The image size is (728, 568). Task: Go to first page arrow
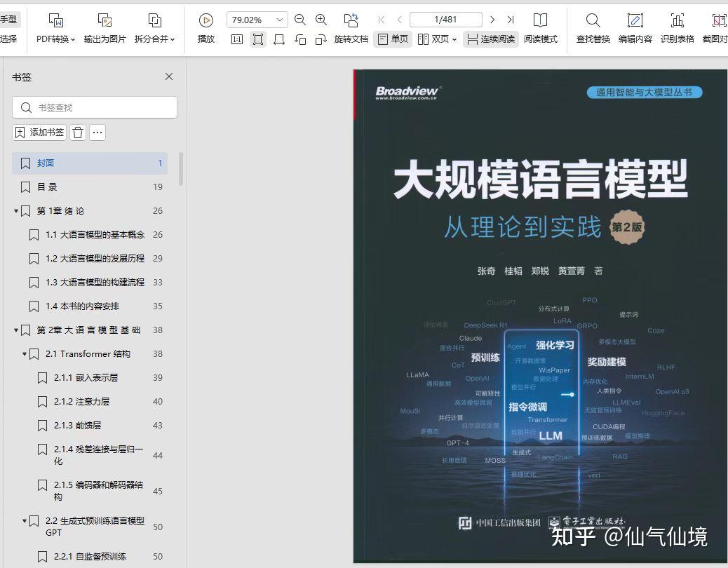[x=381, y=20]
